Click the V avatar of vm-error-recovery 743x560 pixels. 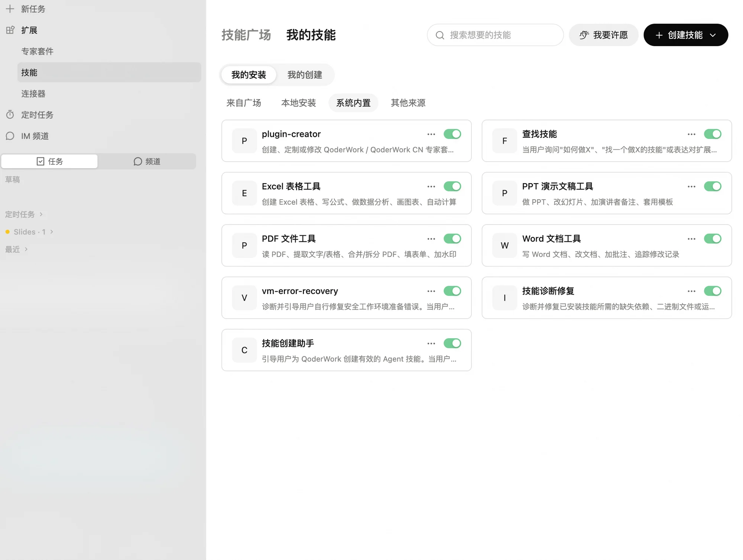click(244, 298)
